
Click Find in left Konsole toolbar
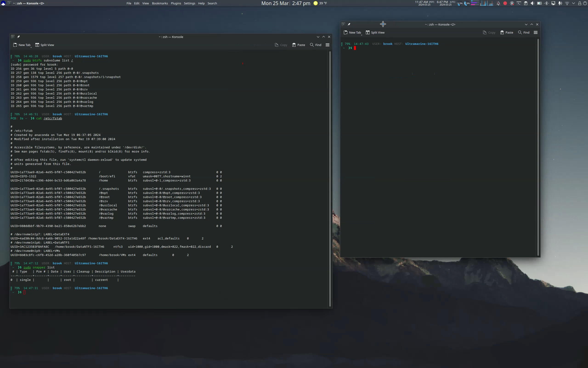pos(316,45)
